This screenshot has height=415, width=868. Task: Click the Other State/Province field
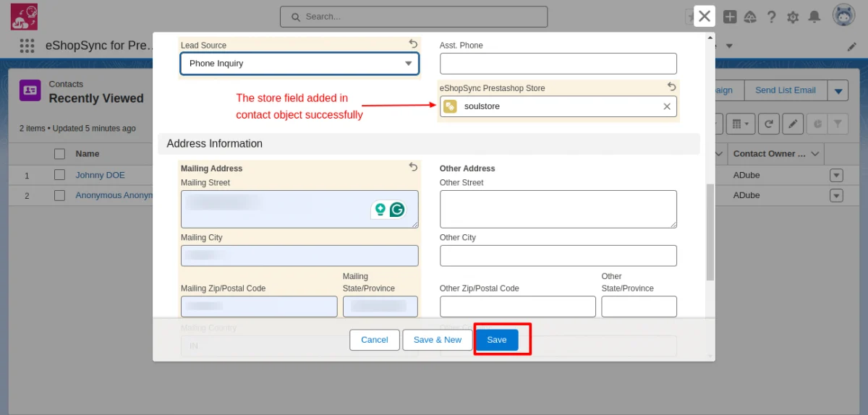point(639,307)
